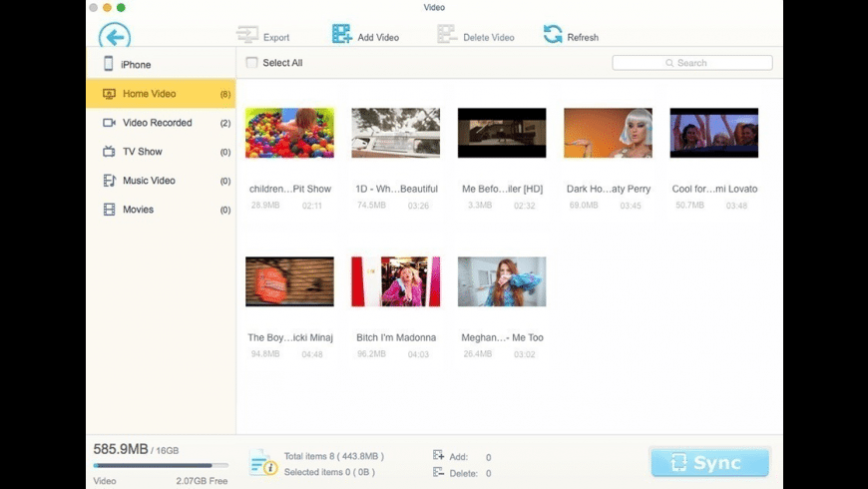This screenshot has width=868, height=489.
Task: Click the Export text label
Action: (276, 38)
